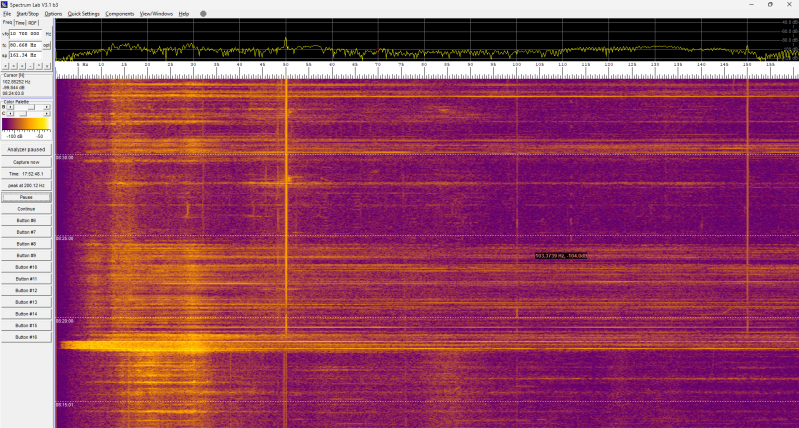Switch to the Time tab

20,22
